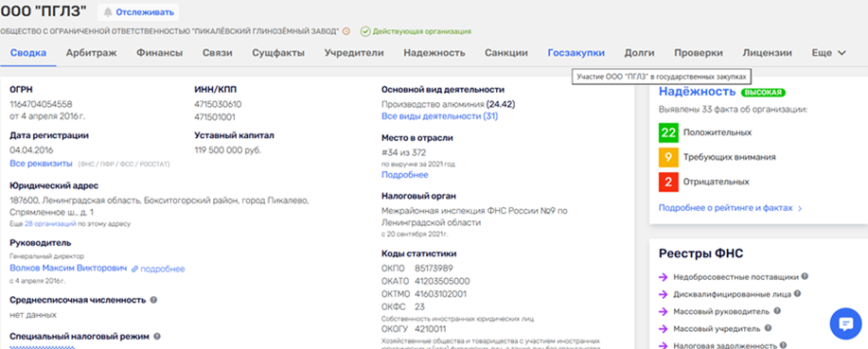Switch to the Госзакупки tab
This screenshot has width=868, height=349.
[x=576, y=53]
